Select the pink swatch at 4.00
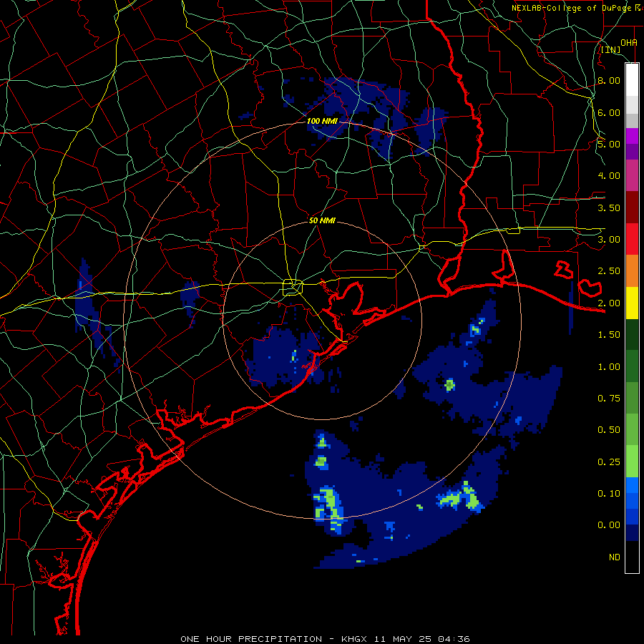Screen dimensions: 644x644 pos(632,175)
